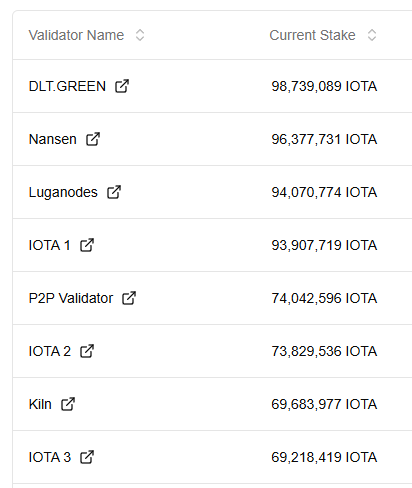Open external link icon beside P2P Validator
The height and width of the screenshot is (488, 412).
click(129, 298)
